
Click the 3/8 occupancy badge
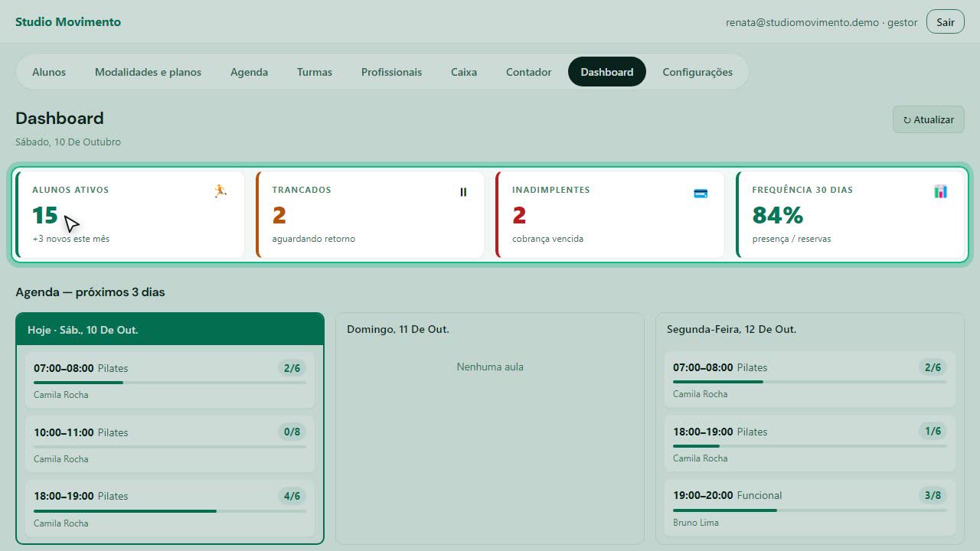tap(933, 495)
